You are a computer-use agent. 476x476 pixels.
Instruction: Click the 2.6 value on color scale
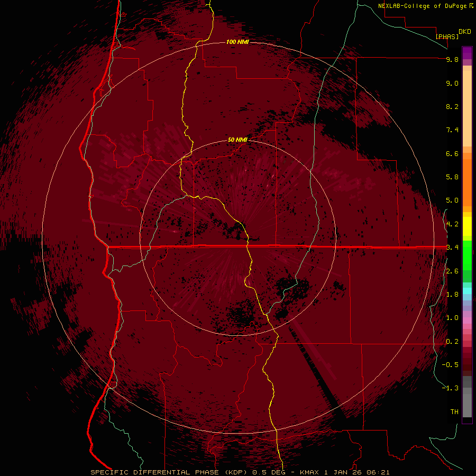[x=452, y=271]
